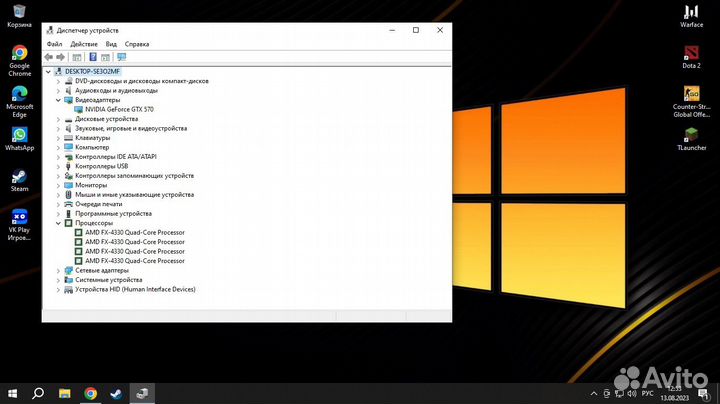Select Мыши и иные указывающие устройства row
The image size is (720, 404).
pyautogui.click(x=135, y=195)
